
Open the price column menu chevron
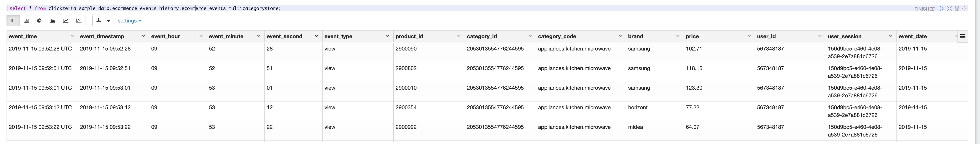coord(749,36)
